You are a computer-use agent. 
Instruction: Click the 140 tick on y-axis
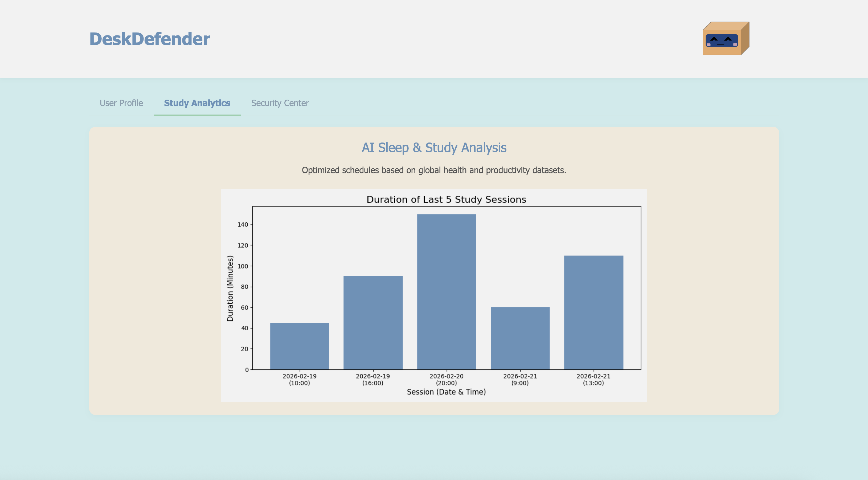[243, 225]
